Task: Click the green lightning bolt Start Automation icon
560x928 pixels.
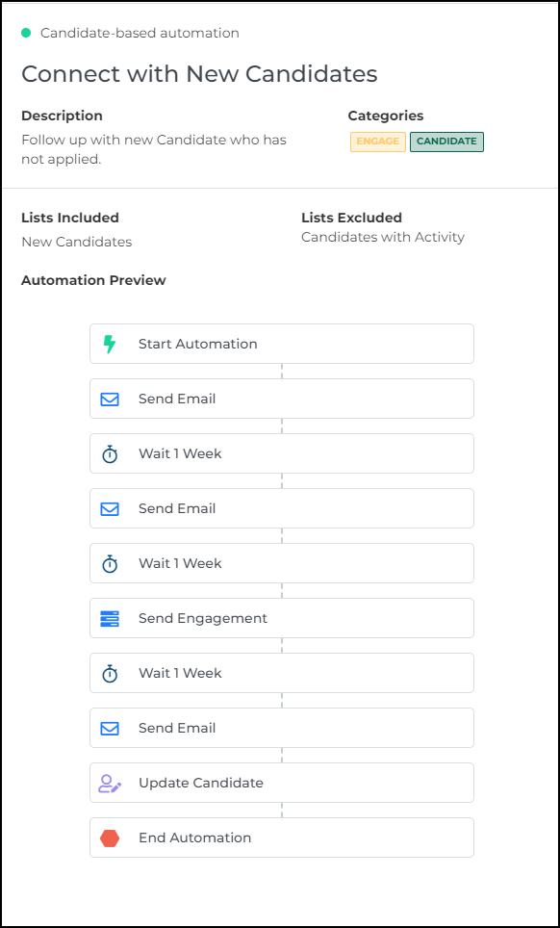Action: point(110,344)
